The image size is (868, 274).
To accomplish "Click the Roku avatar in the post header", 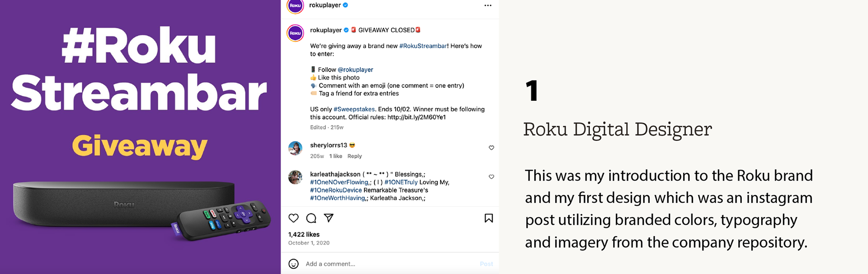I will (295, 6).
